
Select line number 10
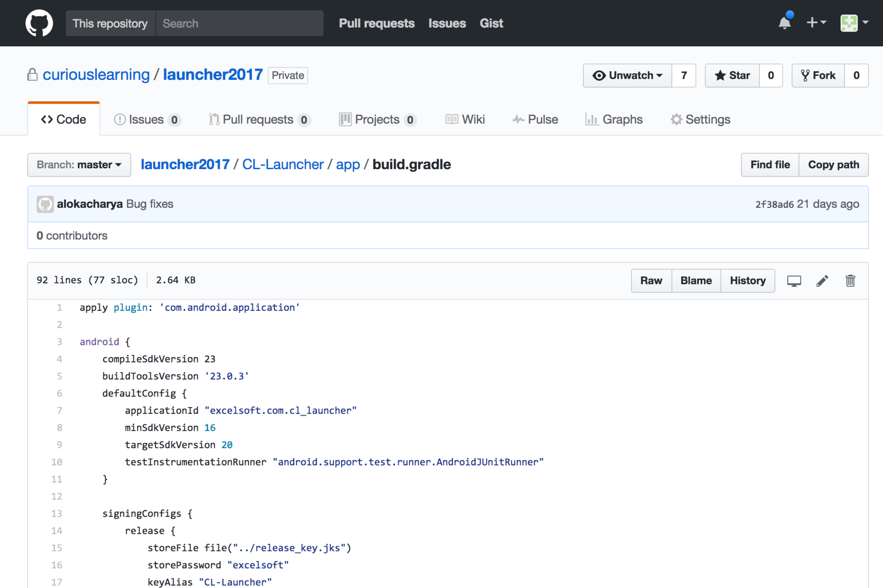click(x=57, y=462)
